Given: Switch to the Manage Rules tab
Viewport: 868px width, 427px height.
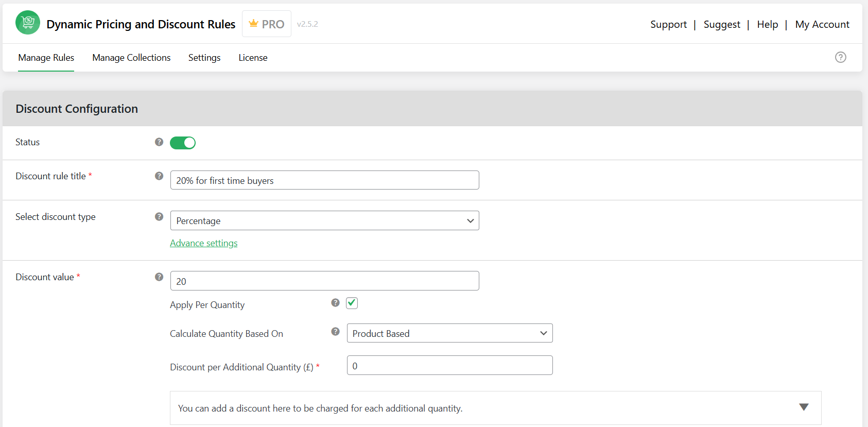Looking at the screenshot, I should tap(46, 58).
